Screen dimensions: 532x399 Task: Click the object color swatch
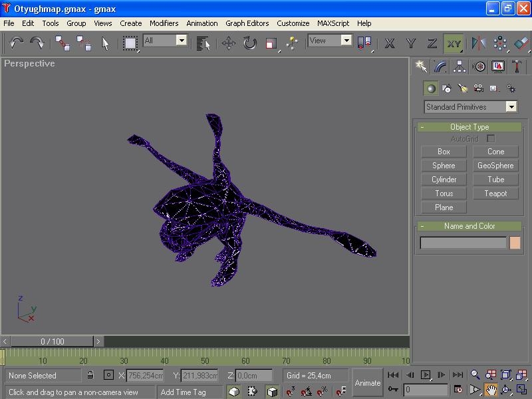pyautogui.click(x=515, y=243)
